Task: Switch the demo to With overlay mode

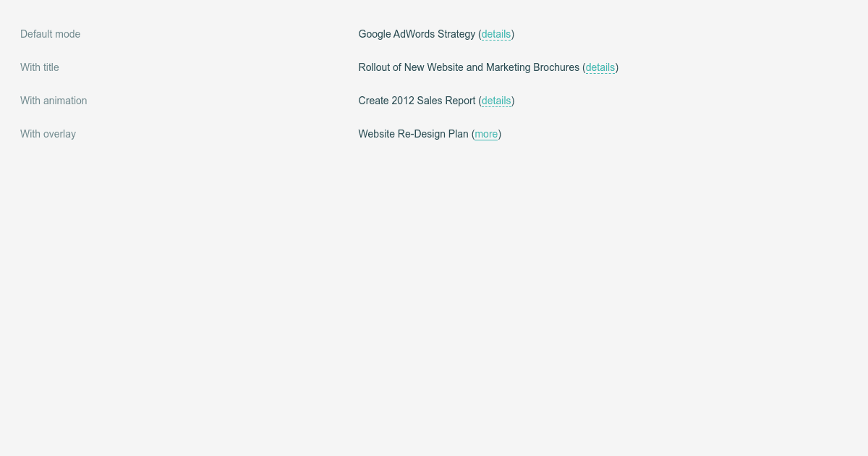Action: pos(48,134)
